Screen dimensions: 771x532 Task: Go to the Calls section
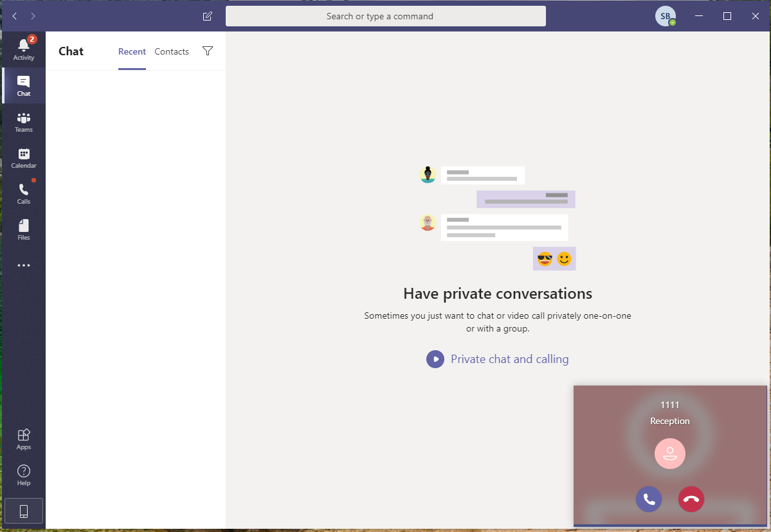(x=24, y=193)
